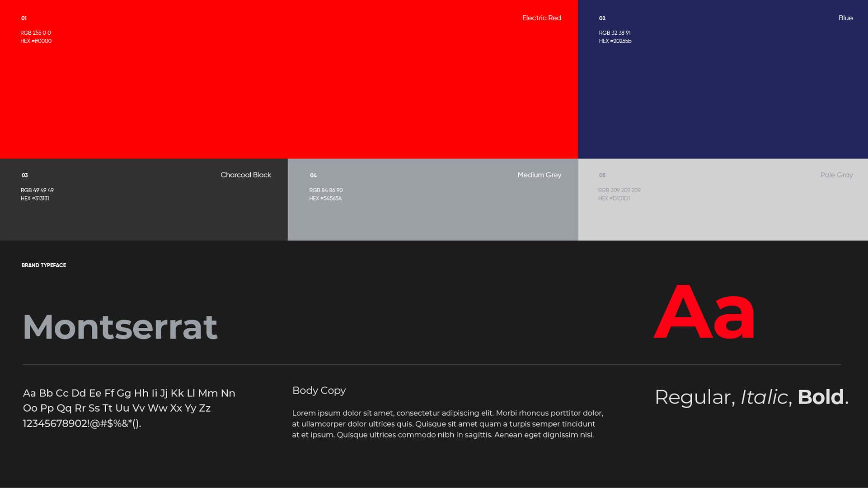Click RGB 209 209 209 value
The width and height of the screenshot is (868, 488).
click(x=619, y=191)
